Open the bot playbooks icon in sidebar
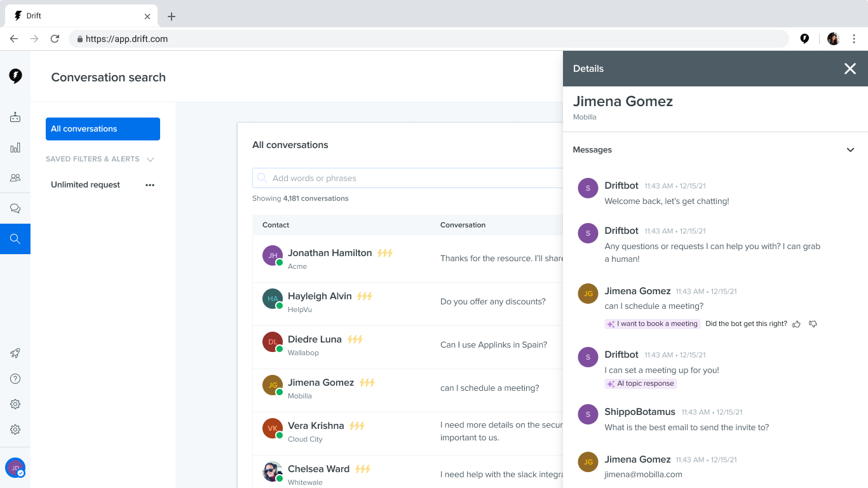 point(15,117)
